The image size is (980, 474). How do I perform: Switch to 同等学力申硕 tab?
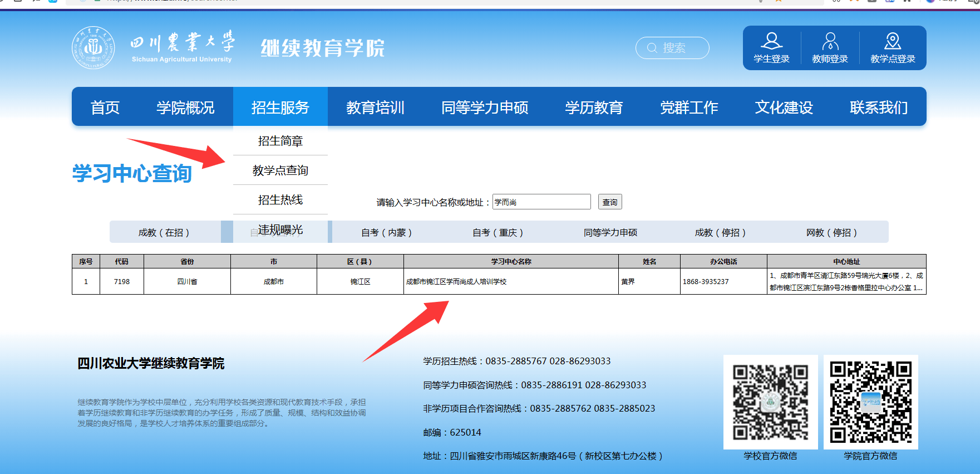click(610, 232)
